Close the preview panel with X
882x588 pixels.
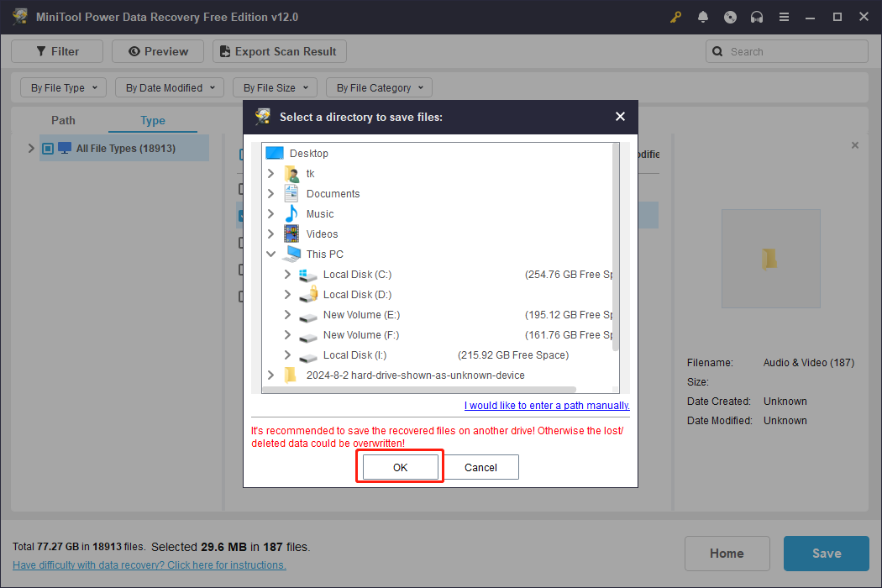[x=855, y=145]
